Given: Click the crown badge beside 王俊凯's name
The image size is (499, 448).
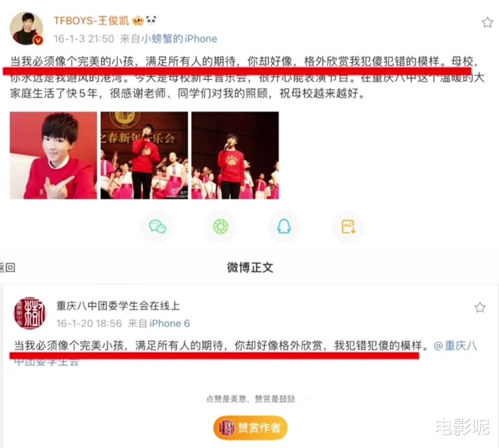Looking at the screenshot, I should (138, 21).
